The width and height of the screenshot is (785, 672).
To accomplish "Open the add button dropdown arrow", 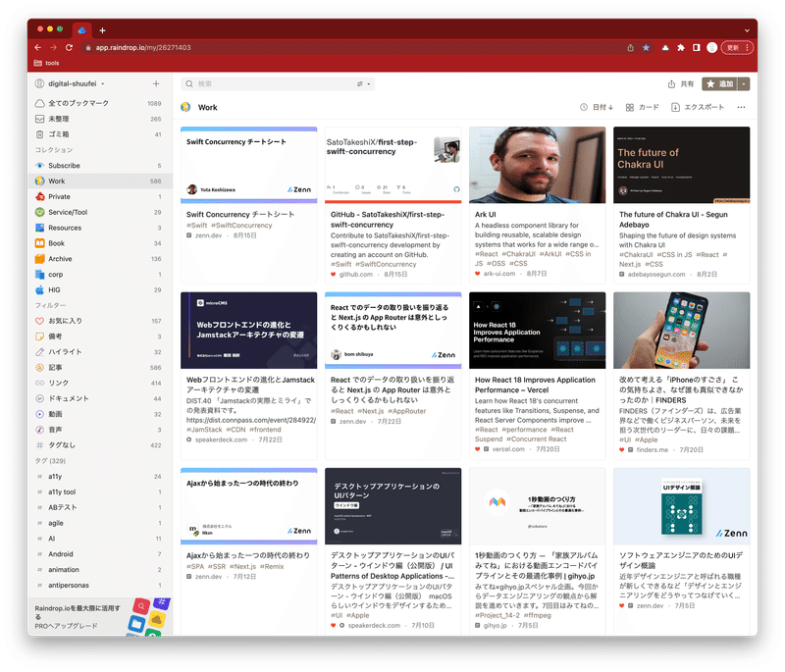I will click(x=744, y=84).
